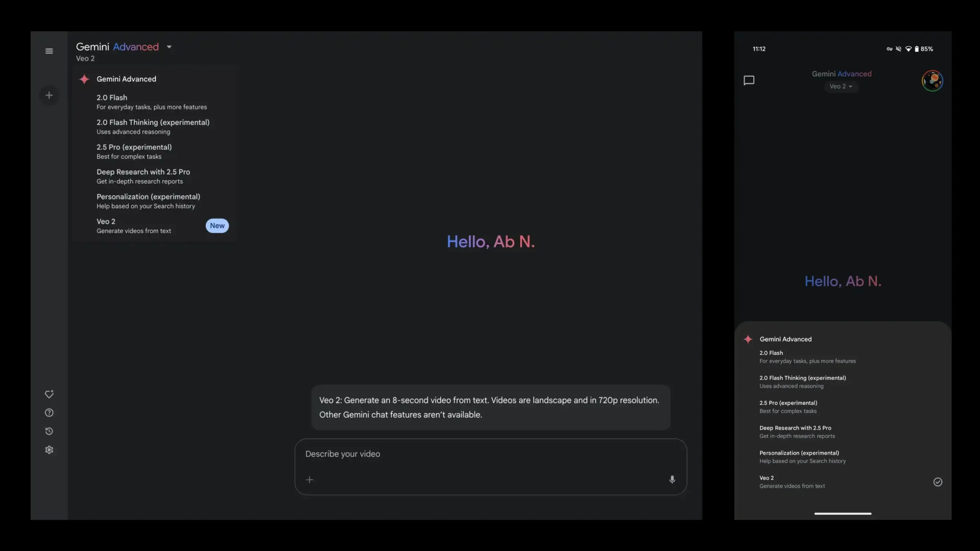Image resolution: width=980 pixels, height=551 pixels.
Task: Click the Gemini Advanced title in mobile header
Action: [x=841, y=74]
